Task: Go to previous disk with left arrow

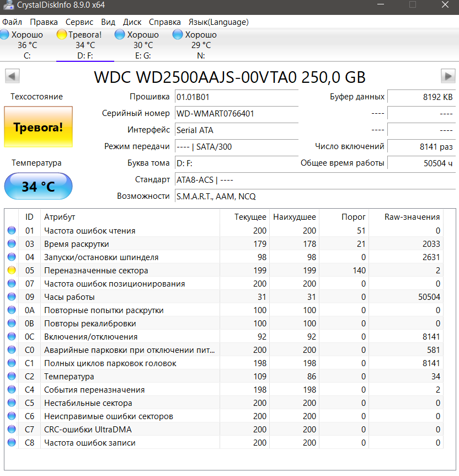Action: click(13, 76)
